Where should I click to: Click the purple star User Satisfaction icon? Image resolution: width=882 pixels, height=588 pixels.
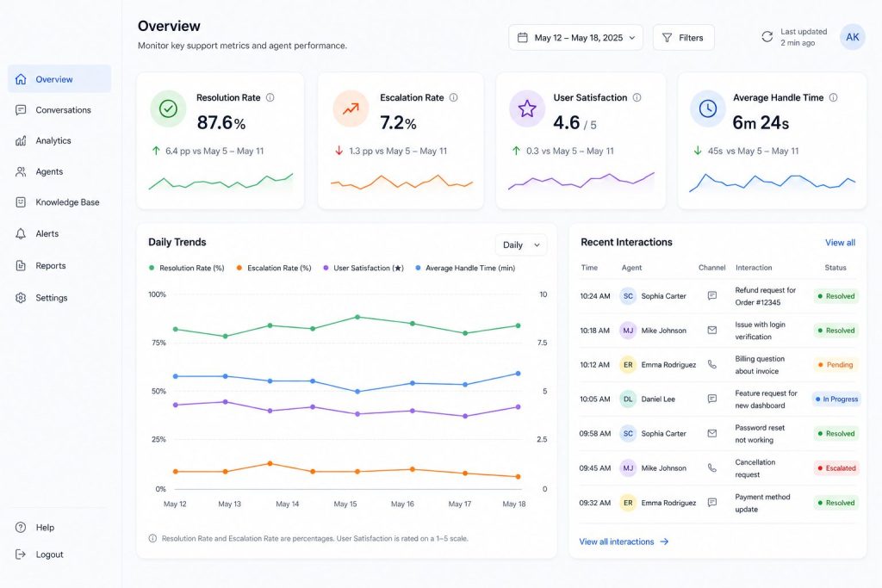coord(527,108)
